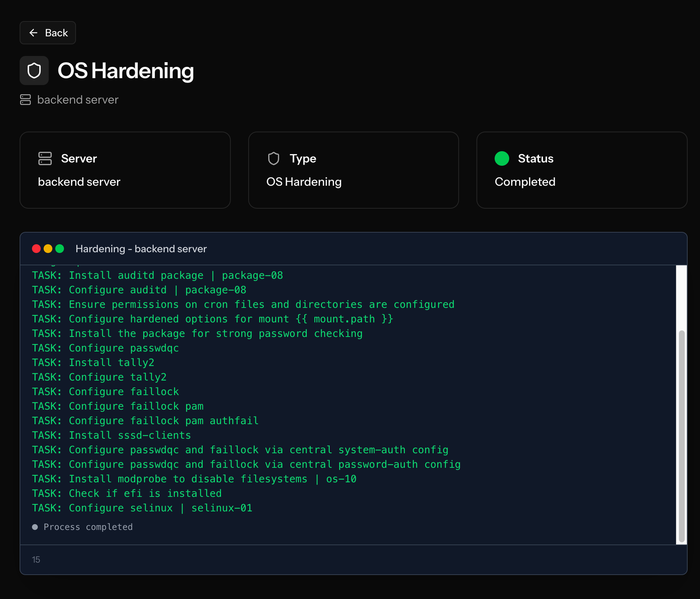The width and height of the screenshot is (700, 599).
Task: Click backend server value in Server card
Action: click(x=79, y=182)
